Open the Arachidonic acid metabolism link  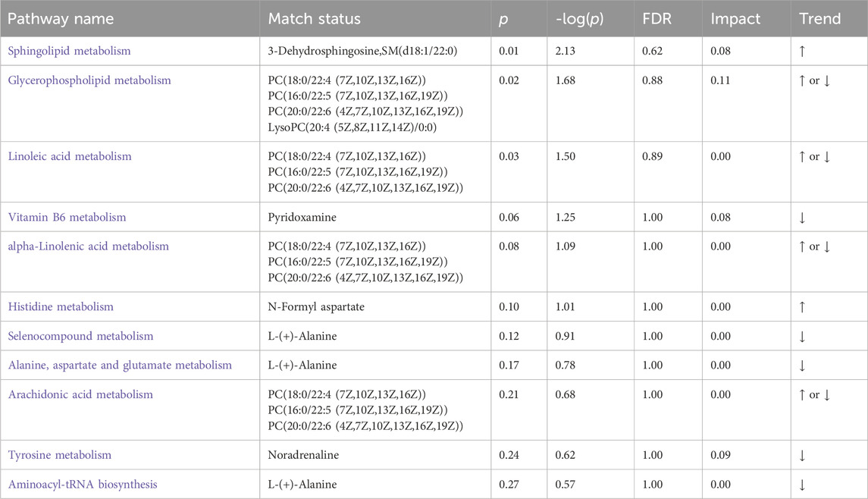80,394
